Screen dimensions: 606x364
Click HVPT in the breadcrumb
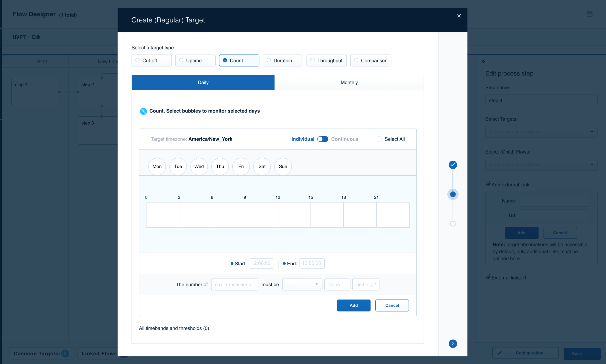(x=19, y=37)
